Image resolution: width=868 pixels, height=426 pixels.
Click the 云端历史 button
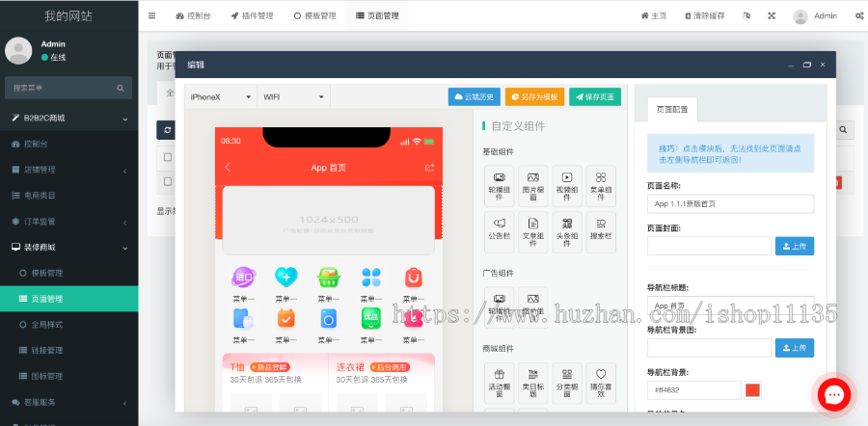click(475, 96)
